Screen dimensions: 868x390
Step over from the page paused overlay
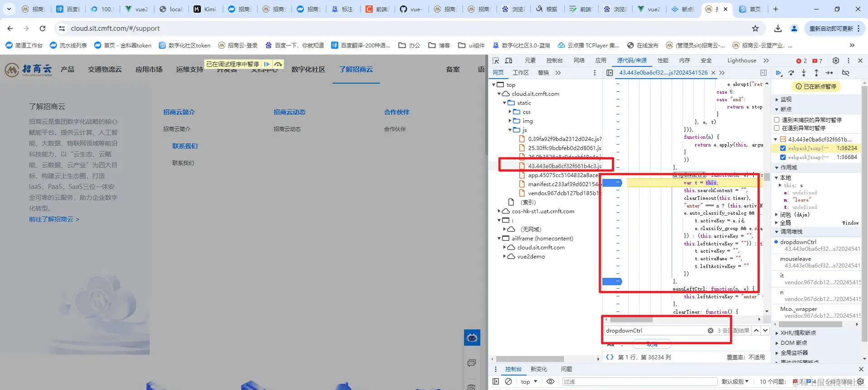pos(278,64)
